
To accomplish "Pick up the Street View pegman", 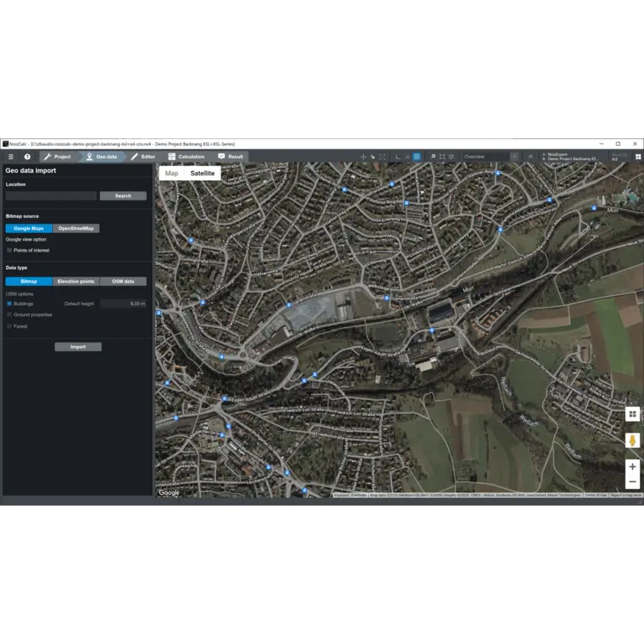I will click(632, 440).
